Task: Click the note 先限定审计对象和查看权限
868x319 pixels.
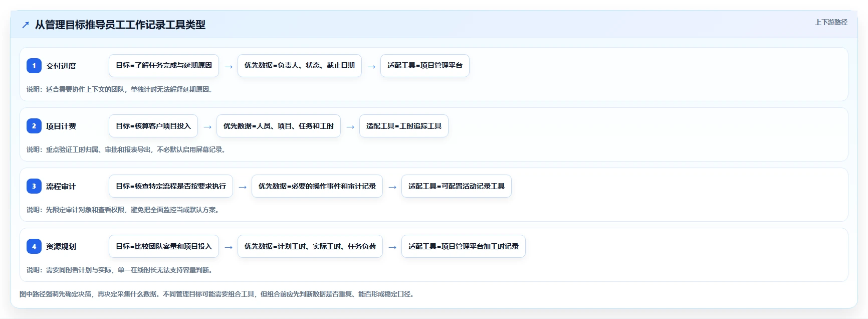Action: pyautogui.click(x=85, y=210)
